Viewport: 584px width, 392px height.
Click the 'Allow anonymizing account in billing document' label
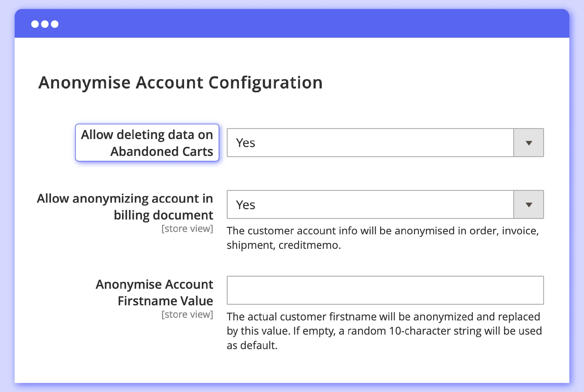click(125, 207)
